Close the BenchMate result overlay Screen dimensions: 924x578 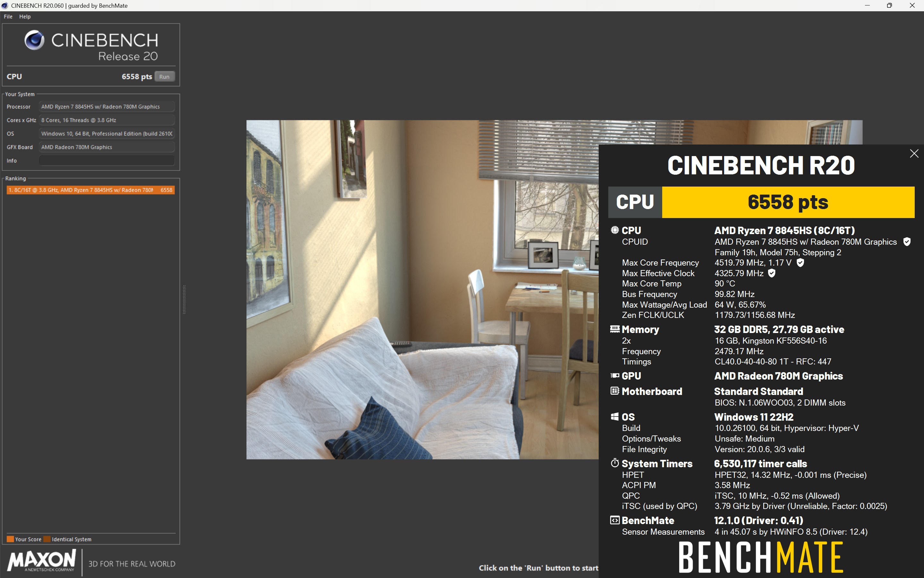(x=914, y=154)
